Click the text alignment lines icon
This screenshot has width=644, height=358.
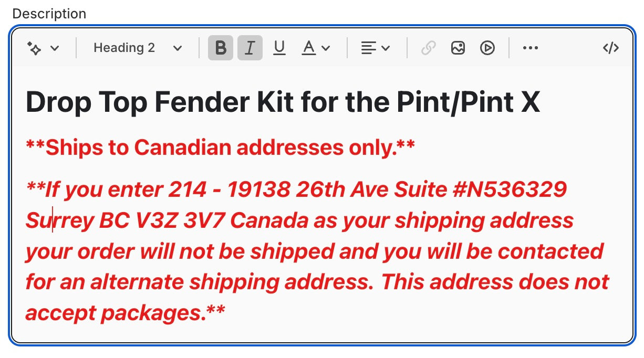[x=369, y=48]
